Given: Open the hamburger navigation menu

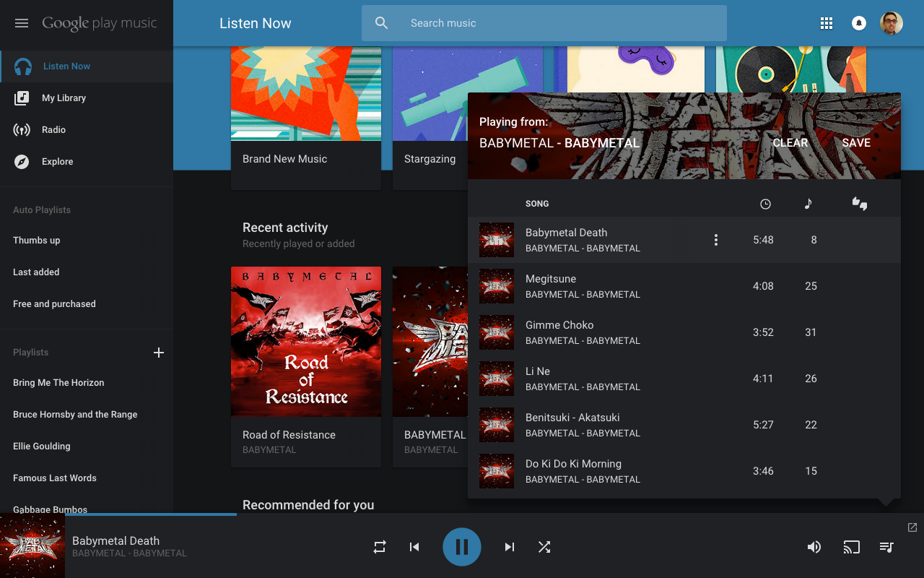Looking at the screenshot, I should point(22,23).
